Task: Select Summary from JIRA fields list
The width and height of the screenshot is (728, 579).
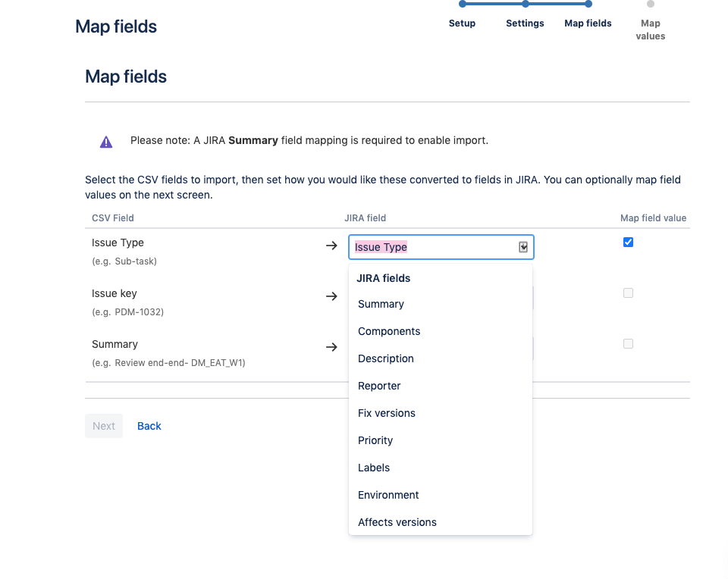Action: 440,305
